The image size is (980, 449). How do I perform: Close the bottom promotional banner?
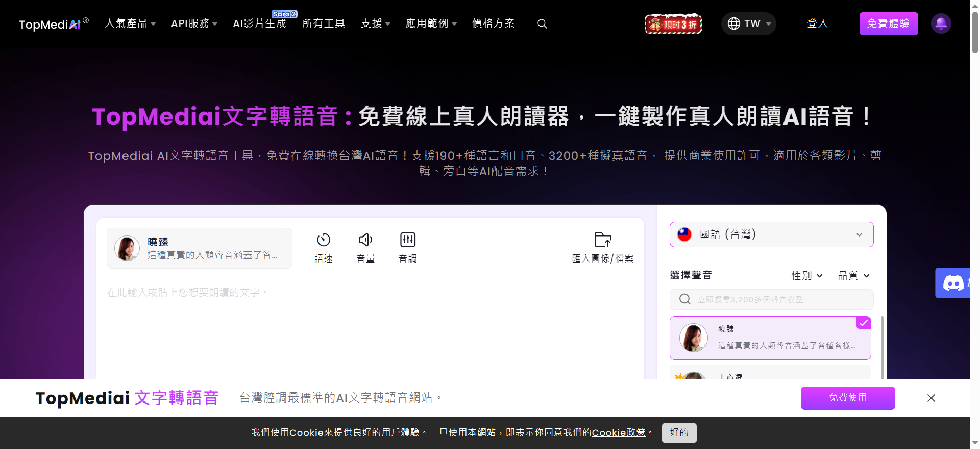tap(931, 398)
